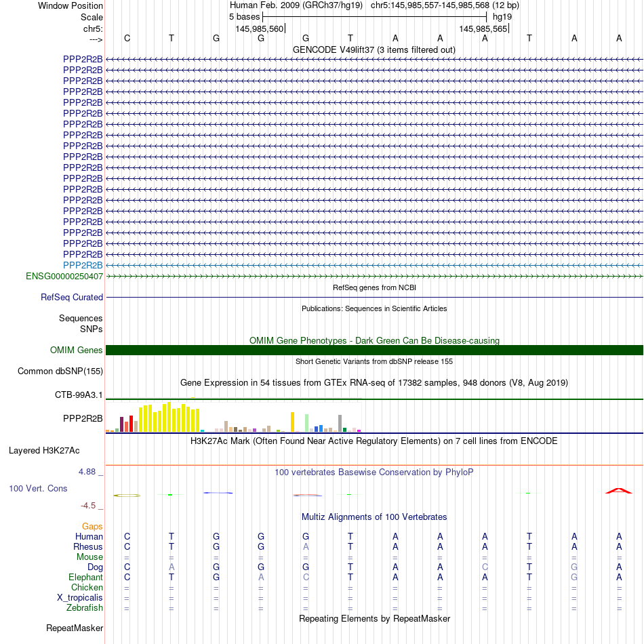Click 'Publications: Sequences in Scientific Articles' title
Image resolution: width=644 pixels, height=644 pixels.
click(374, 308)
